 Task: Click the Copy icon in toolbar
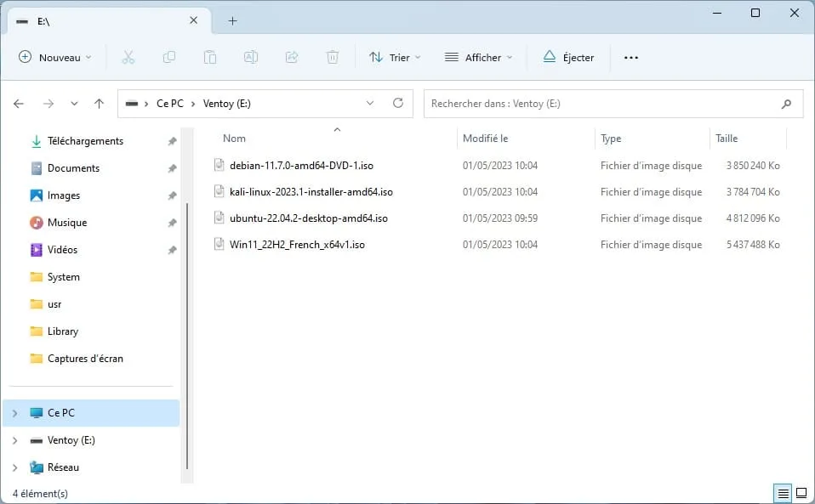169,58
